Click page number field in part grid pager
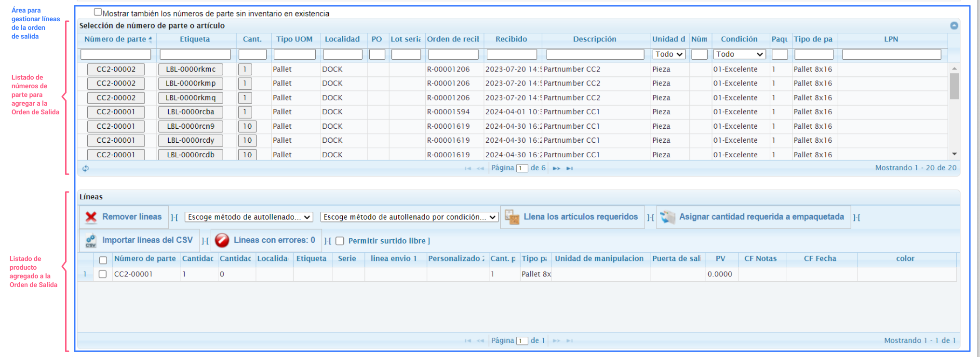Viewport: 980px width, 357px height. 522,168
